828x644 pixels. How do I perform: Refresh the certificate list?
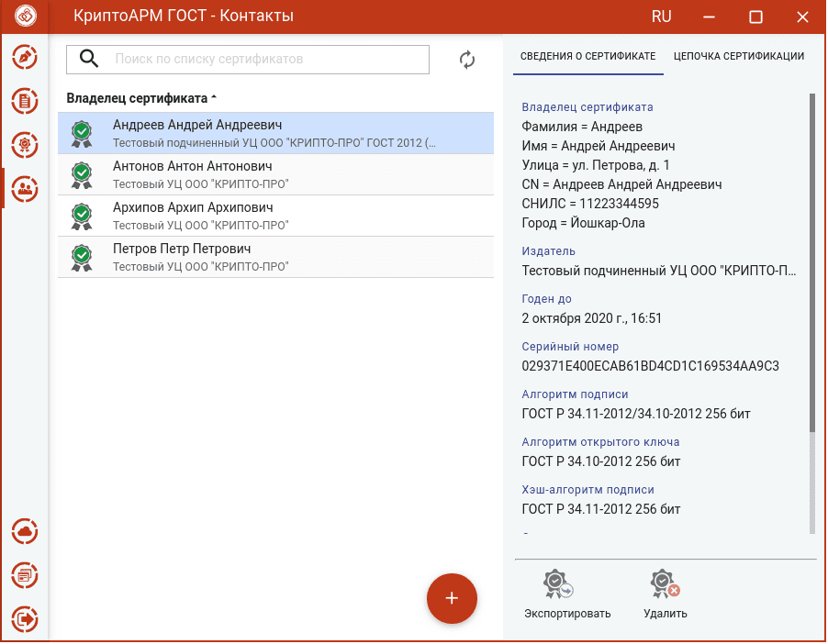point(467,60)
